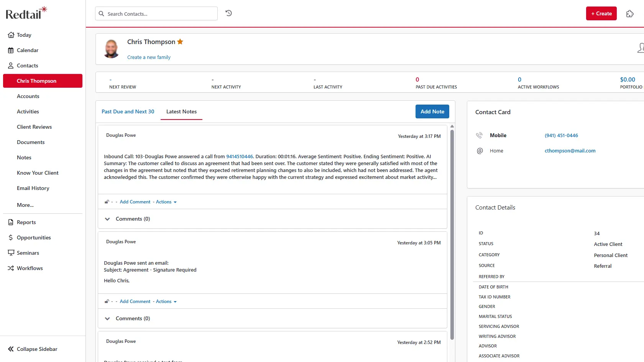Screen dimensions: 644x362
Task: Click the email cthompson@mail.com
Action: pyautogui.click(x=570, y=151)
